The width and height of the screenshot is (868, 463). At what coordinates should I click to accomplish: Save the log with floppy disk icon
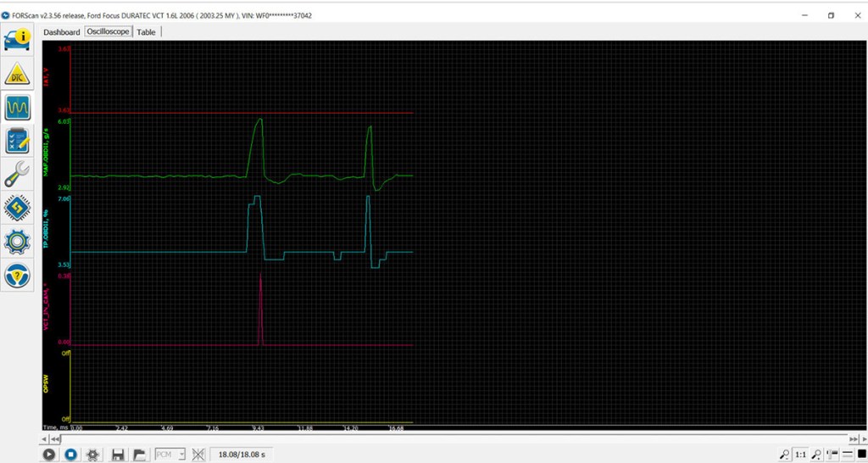click(x=118, y=455)
